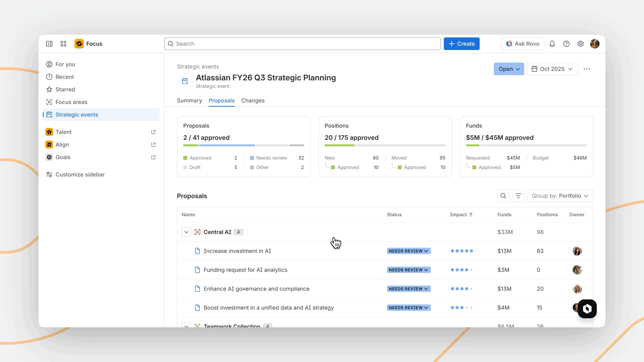Click the blue Create button
This screenshot has width=644, height=362.
click(462, 44)
